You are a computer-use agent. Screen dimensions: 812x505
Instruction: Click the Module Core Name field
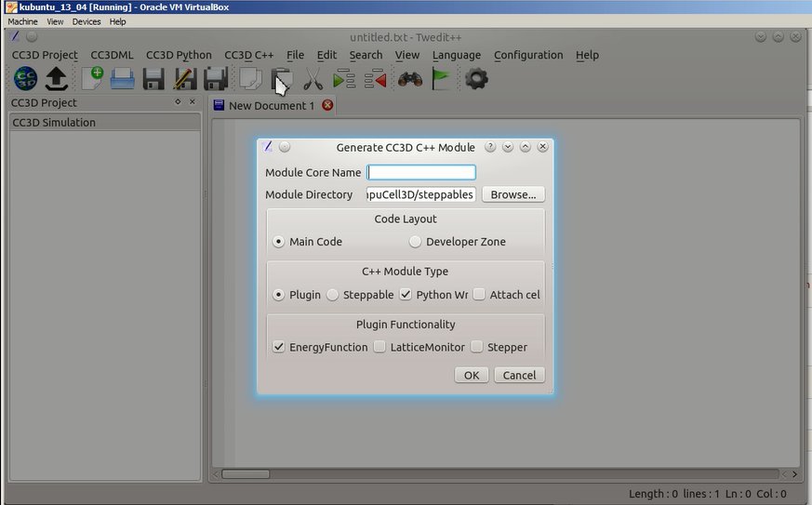tap(421, 172)
